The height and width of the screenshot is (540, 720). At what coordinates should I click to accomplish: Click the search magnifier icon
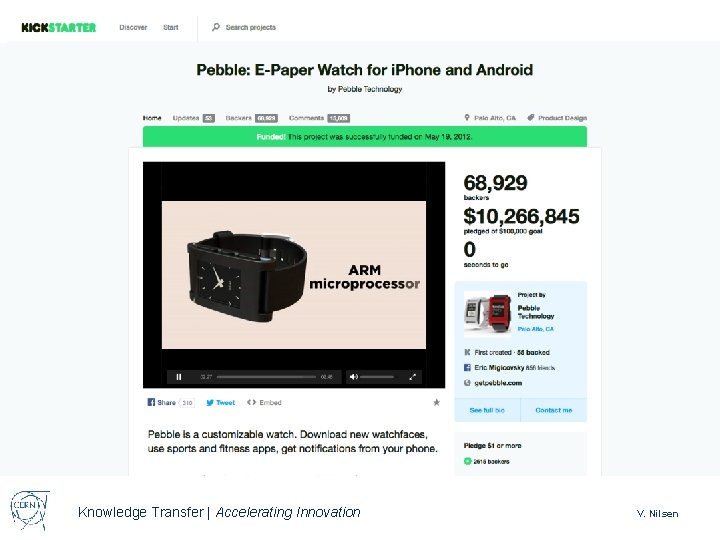tap(216, 27)
